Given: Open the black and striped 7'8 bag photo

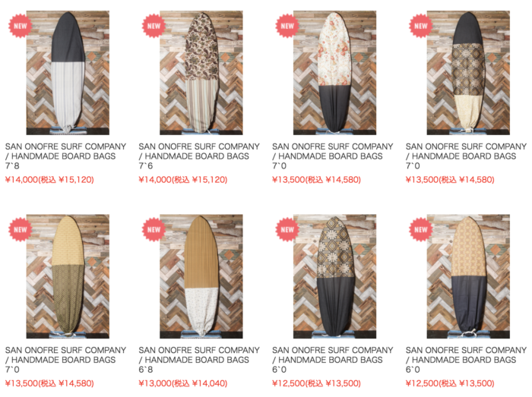Looking at the screenshot, I should point(68,73).
